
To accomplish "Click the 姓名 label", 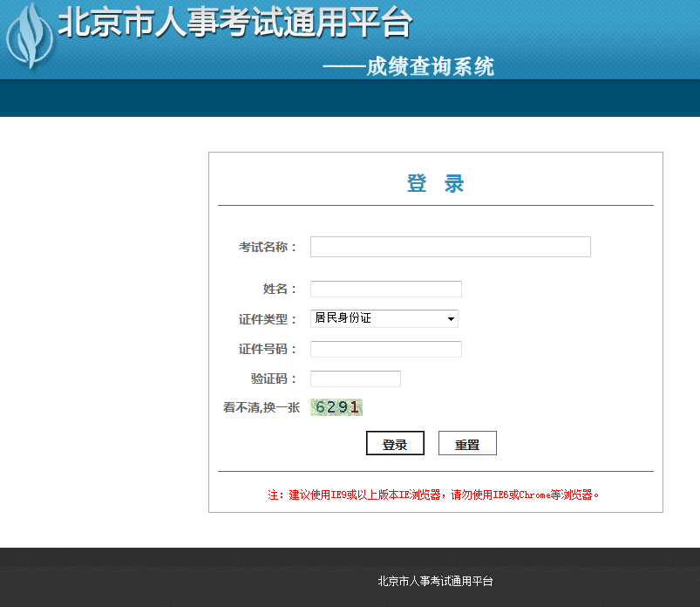I will [x=280, y=289].
